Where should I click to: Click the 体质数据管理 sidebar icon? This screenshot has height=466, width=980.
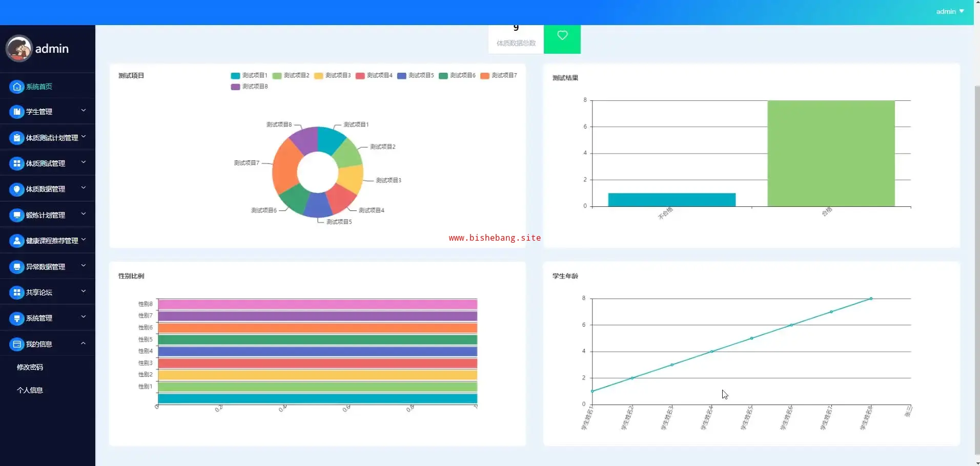pos(17,189)
